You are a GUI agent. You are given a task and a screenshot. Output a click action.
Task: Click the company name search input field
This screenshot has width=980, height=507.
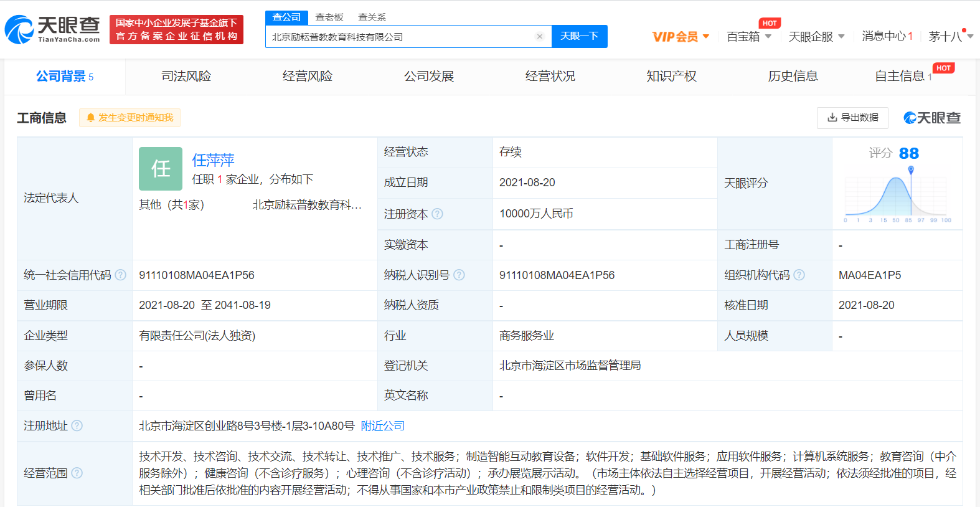[398, 37]
